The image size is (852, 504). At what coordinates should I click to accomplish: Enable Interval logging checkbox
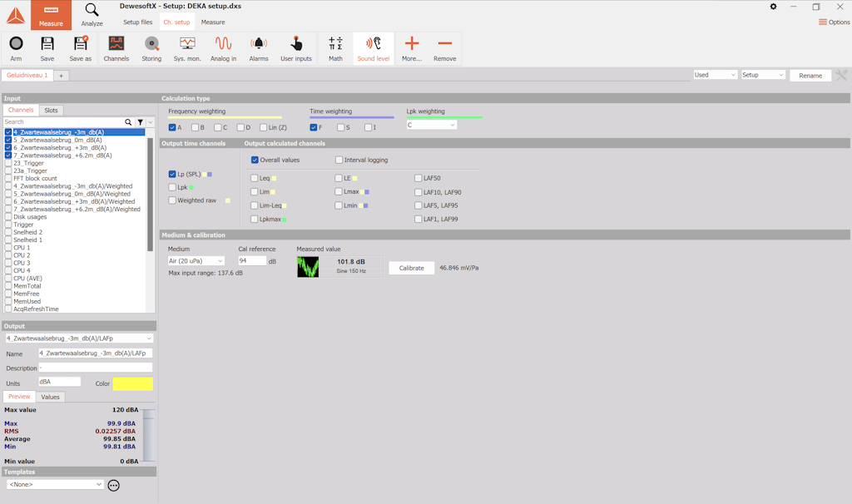(x=339, y=161)
